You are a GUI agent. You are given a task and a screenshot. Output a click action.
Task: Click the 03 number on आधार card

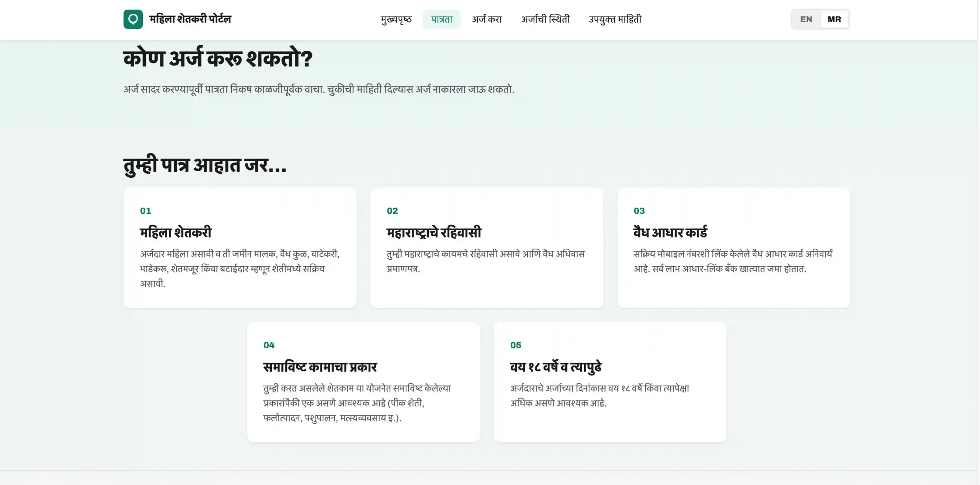click(639, 211)
